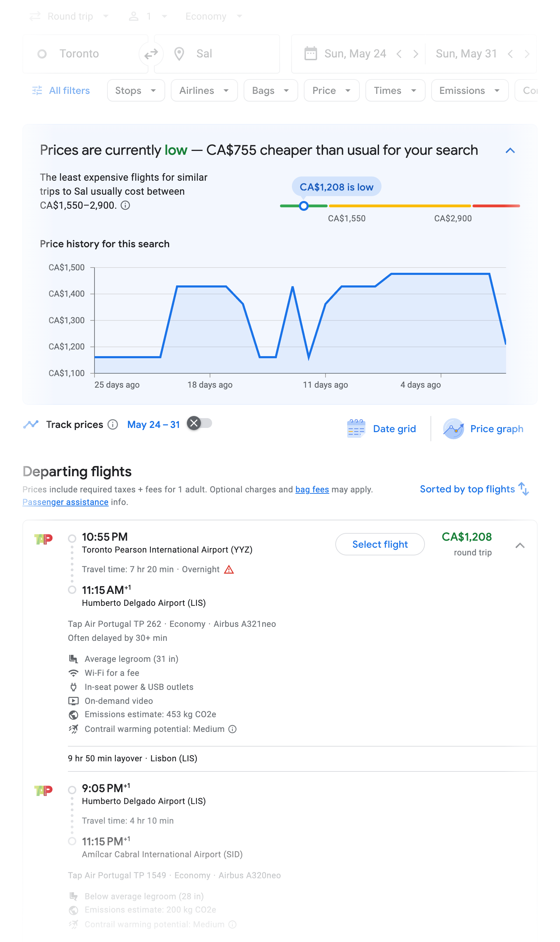Open the Passenger assistance link
The width and height of the screenshot is (560, 942).
(65, 502)
